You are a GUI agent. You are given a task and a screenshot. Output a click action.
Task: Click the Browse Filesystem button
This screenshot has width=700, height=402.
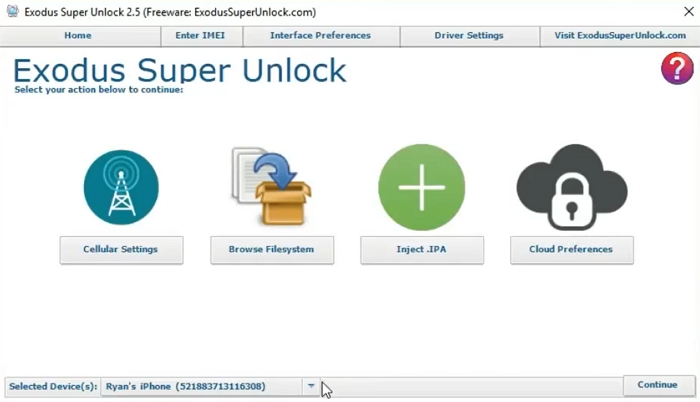[x=272, y=250]
